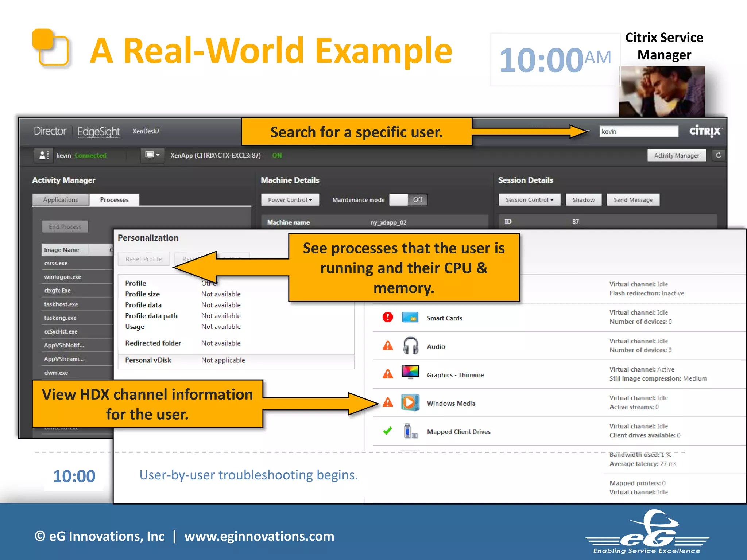Screen dimensions: 747x560
Task: Click the user icon beside kevin
Action: coord(44,155)
